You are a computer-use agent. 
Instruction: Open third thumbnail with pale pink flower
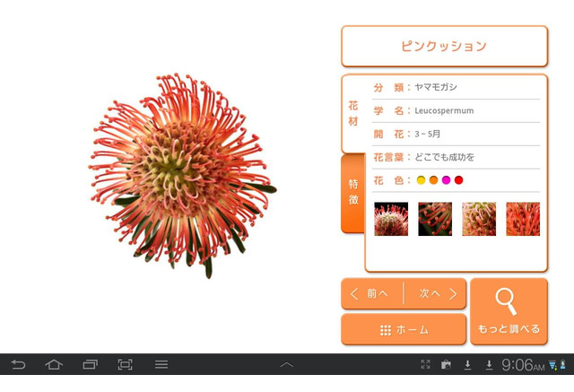pos(479,219)
